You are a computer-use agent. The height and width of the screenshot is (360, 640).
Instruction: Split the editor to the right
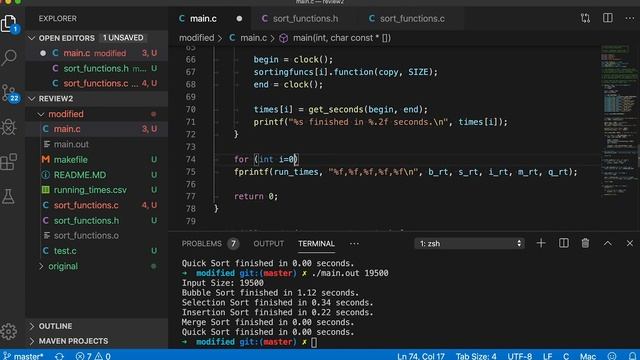[x=608, y=18]
